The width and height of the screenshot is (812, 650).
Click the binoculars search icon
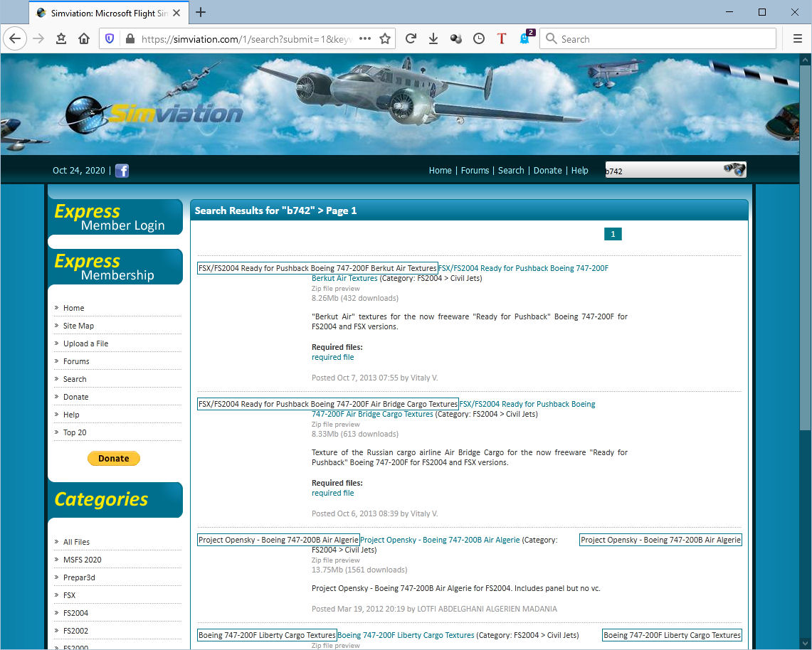click(x=734, y=170)
